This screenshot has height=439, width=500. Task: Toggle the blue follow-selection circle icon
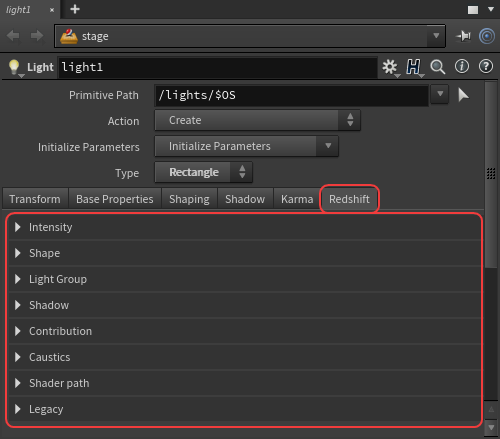tap(487, 36)
